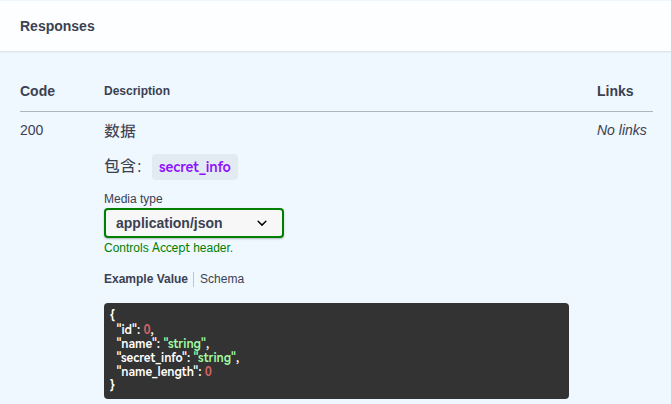The height and width of the screenshot is (404, 671).
Task: Click the "id": 0 line in the example JSON
Action: 134,328
